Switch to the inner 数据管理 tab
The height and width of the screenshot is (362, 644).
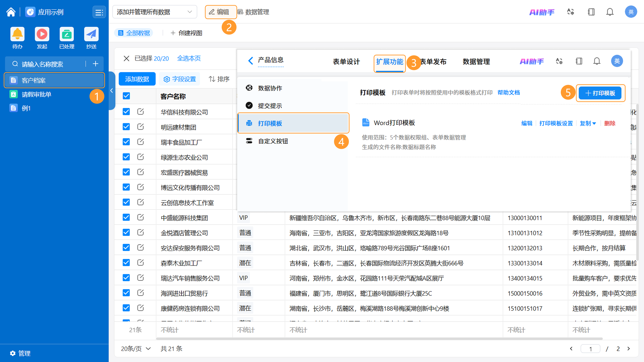pyautogui.click(x=476, y=62)
